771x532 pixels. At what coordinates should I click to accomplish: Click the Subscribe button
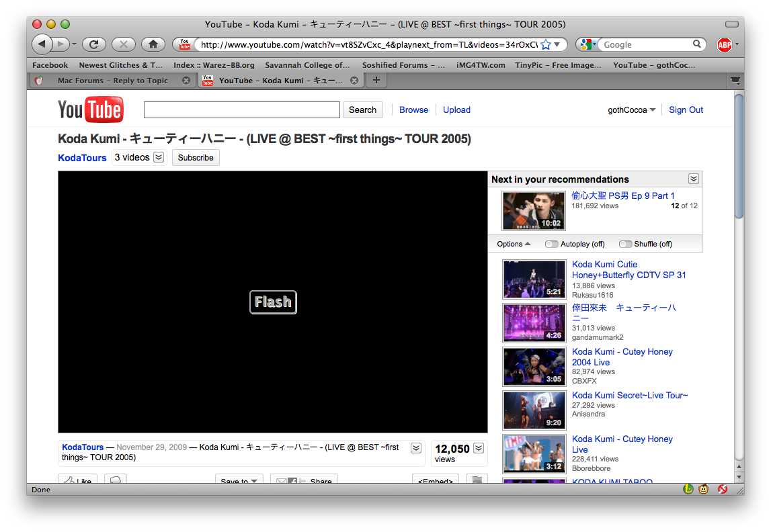click(196, 158)
